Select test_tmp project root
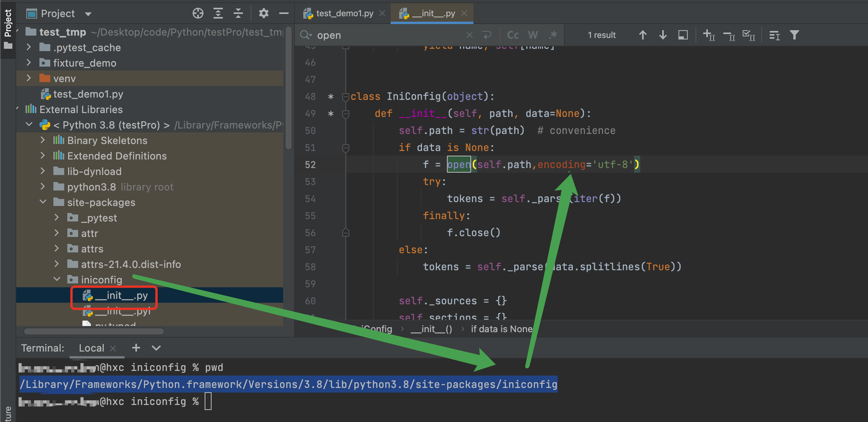Viewport: 868px width, 422px height. (63, 32)
